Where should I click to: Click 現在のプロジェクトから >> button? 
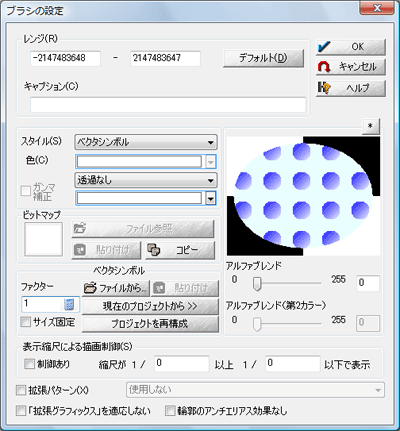point(150,306)
